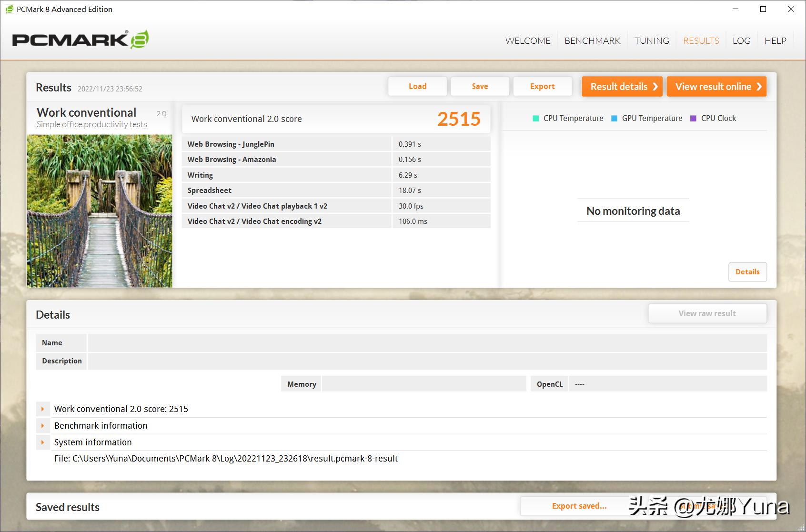Click the 106.0 ms encoding value
Viewport: 806px width, 532px height.
pyautogui.click(x=413, y=221)
